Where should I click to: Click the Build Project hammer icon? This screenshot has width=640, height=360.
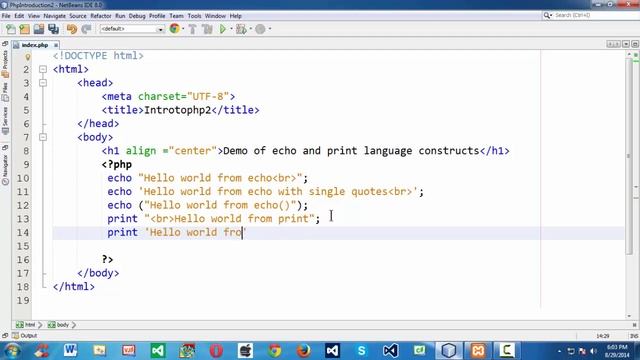193,29
